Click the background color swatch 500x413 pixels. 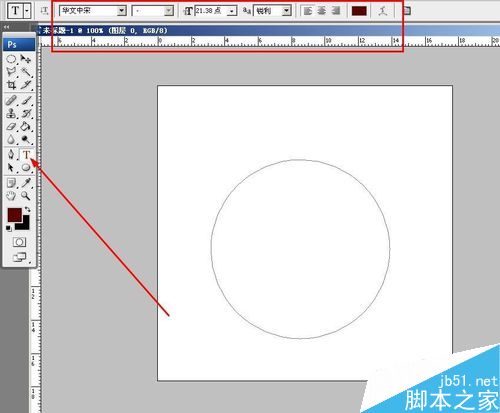25,225
